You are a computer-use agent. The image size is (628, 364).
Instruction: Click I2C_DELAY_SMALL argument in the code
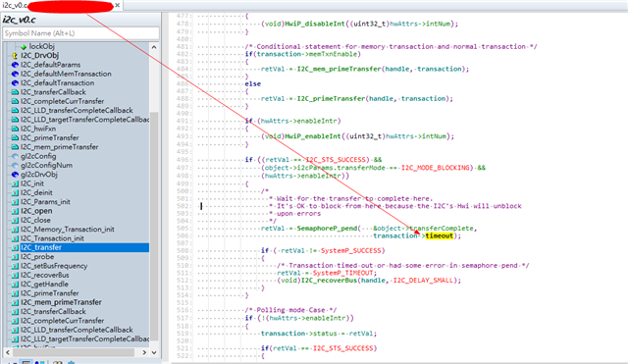tap(423, 281)
